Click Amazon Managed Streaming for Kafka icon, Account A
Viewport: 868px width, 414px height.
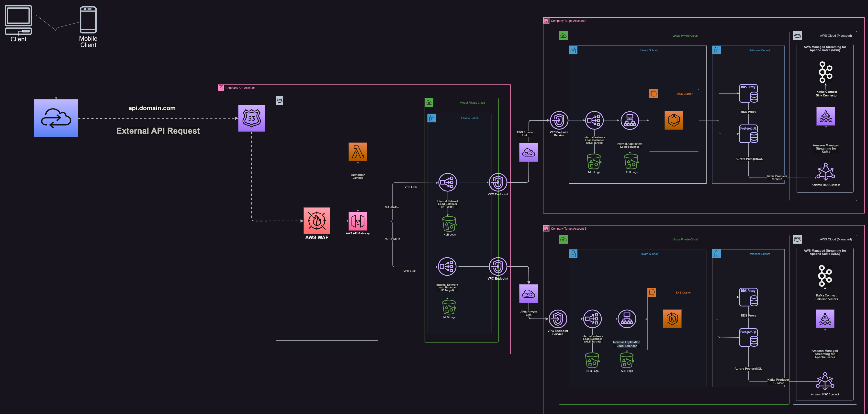[825, 116]
